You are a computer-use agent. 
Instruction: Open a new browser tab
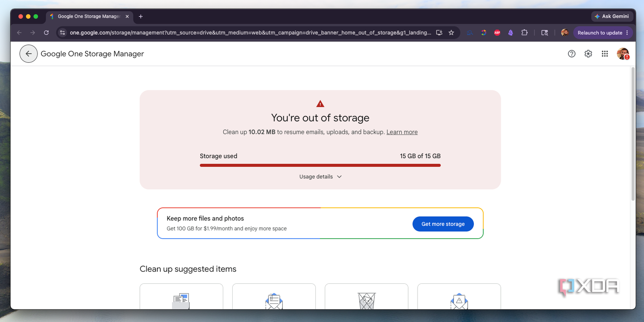141,16
